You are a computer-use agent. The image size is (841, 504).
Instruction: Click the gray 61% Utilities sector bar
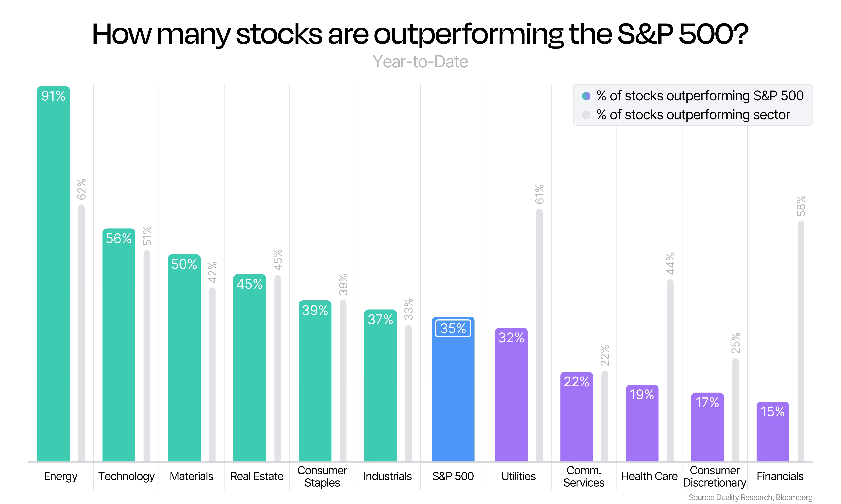tap(539, 335)
